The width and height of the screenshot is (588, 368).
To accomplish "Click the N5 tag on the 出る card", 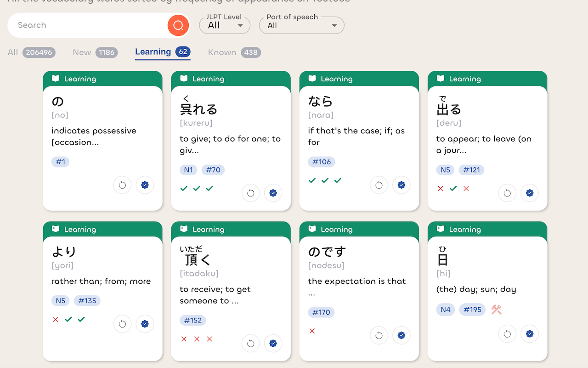I will pos(445,170).
